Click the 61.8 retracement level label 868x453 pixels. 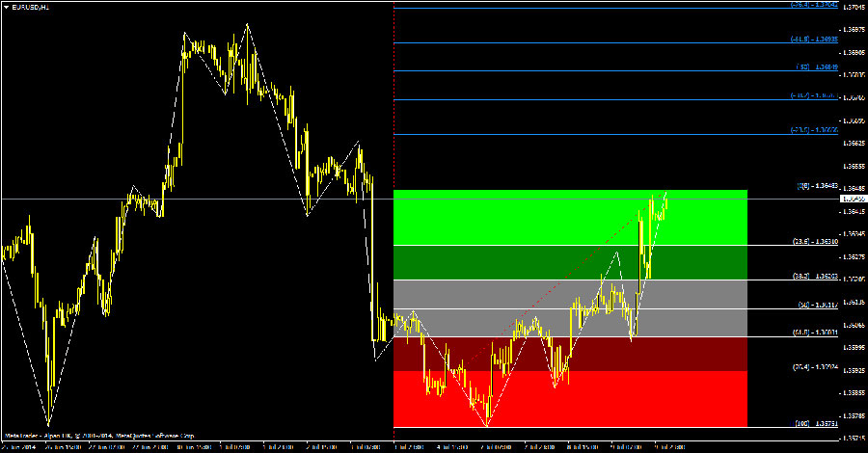814,333
